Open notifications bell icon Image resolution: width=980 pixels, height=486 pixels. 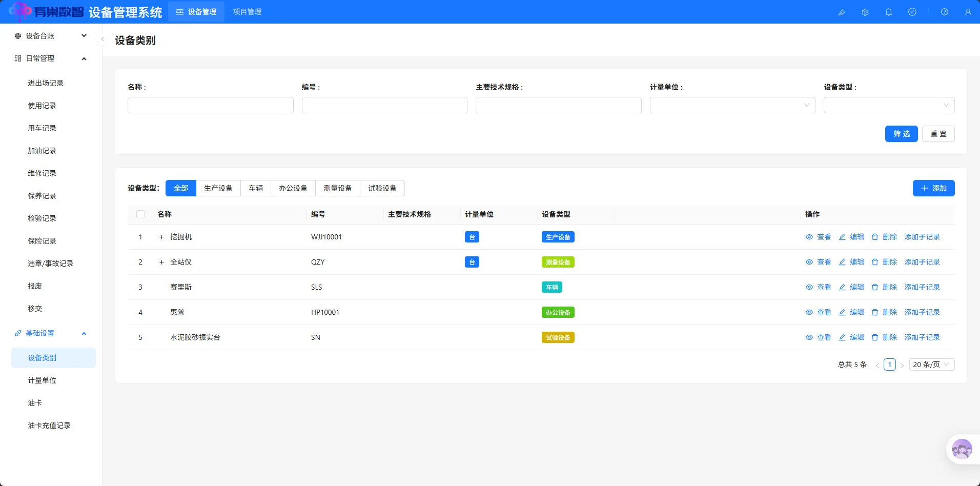889,12
